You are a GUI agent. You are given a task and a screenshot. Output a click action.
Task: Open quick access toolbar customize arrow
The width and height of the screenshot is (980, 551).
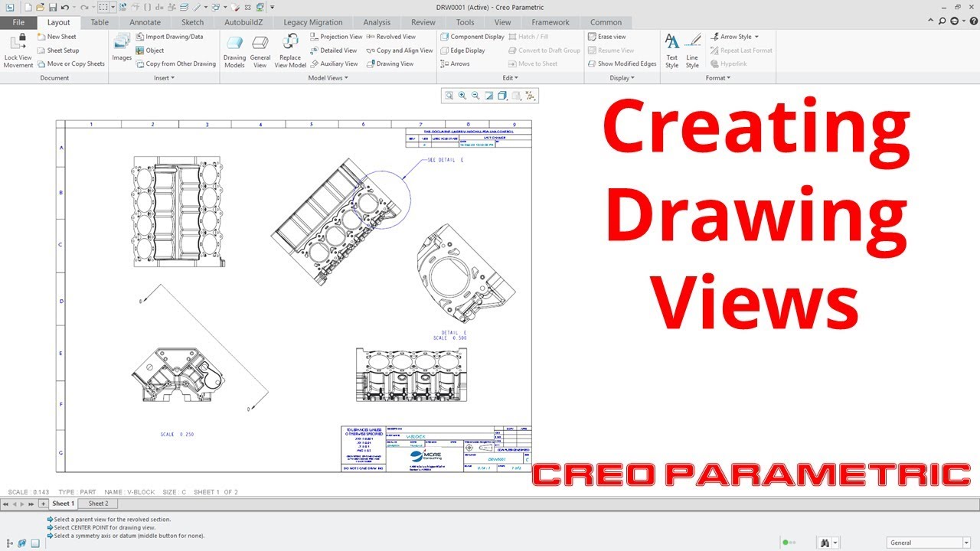pos(273,7)
